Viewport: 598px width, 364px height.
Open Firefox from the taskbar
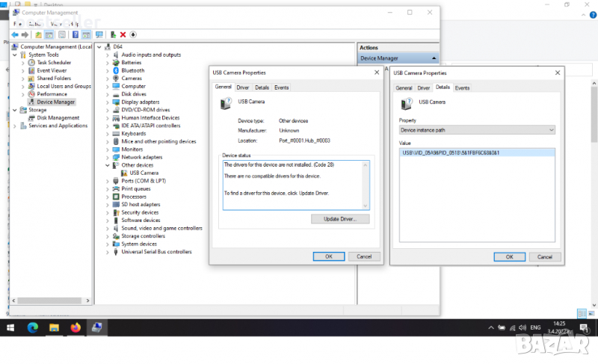(75, 327)
